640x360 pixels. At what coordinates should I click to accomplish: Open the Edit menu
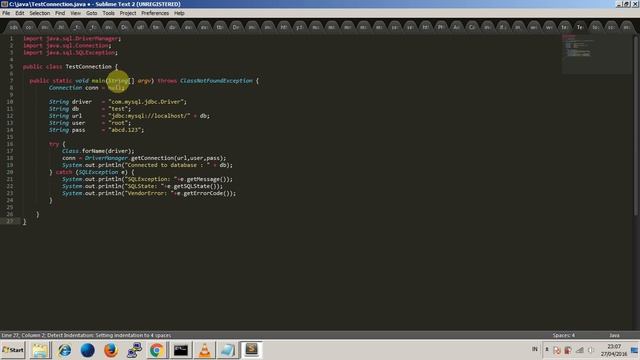tap(20, 13)
